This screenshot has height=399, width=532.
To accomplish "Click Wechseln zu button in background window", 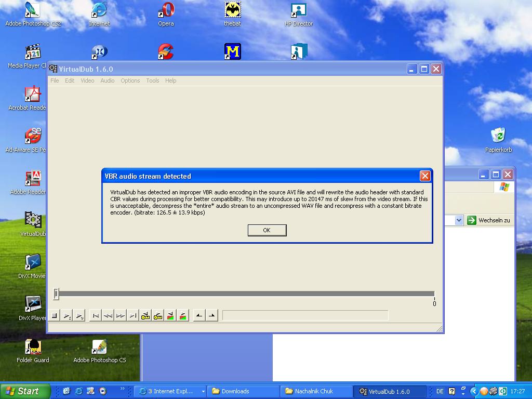I will click(x=488, y=220).
